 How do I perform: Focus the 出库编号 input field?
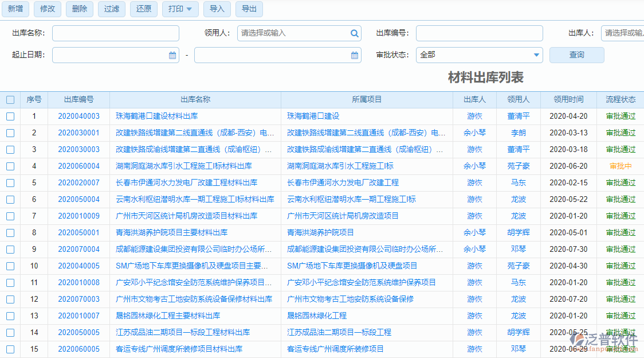click(479, 33)
